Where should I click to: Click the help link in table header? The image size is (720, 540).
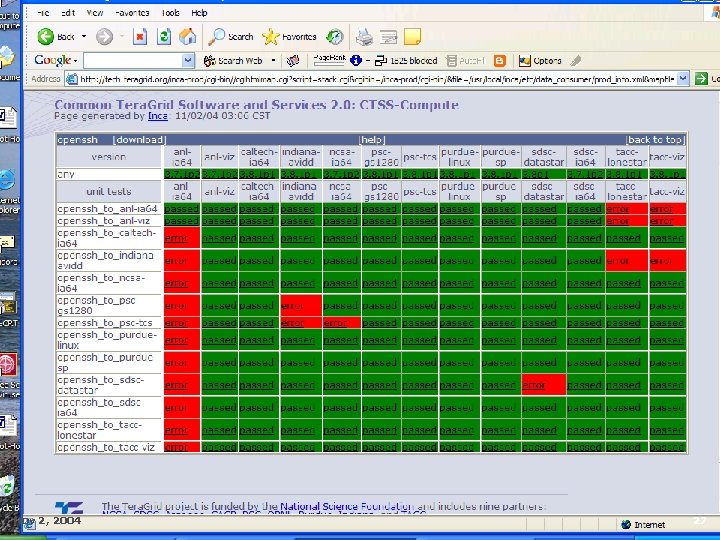372,140
